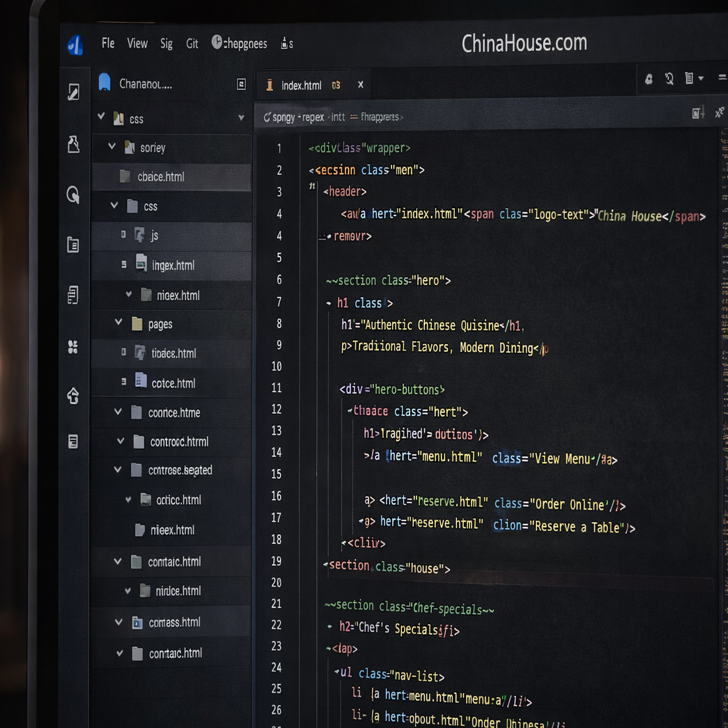Click the blue app logo in the top-left
Viewport: 728px width, 728px height.
tap(76, 45)
